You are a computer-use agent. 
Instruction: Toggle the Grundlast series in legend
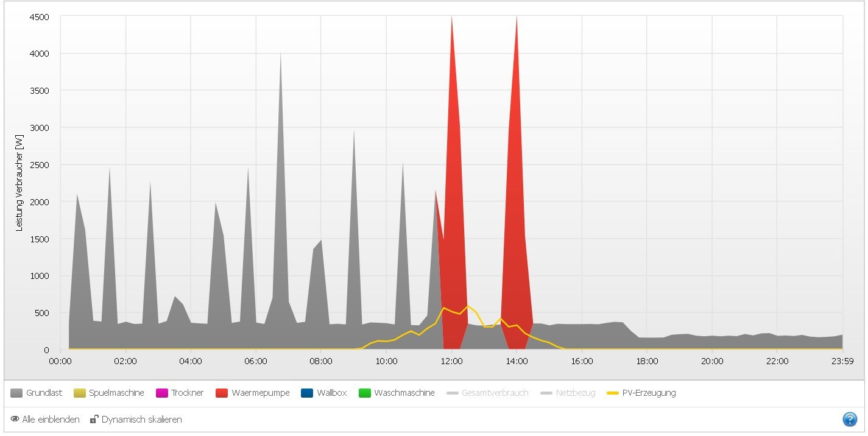[37, 393]
